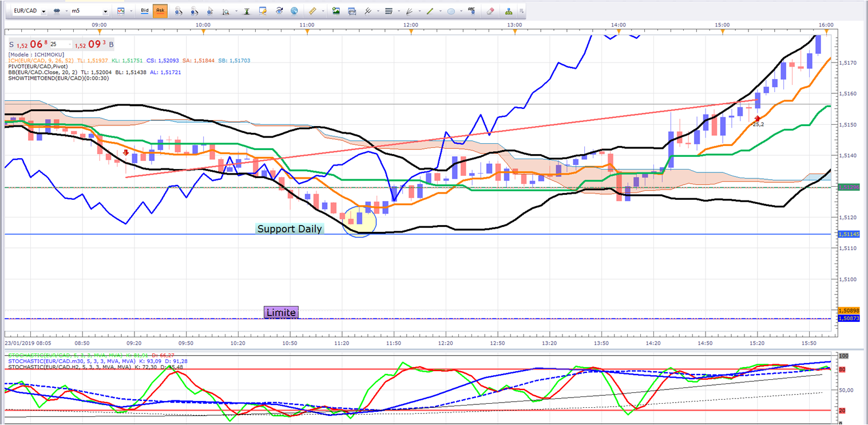Open the m5 timeframe dropdown
The height and width of the screenshot is (425, 868).
89,11
